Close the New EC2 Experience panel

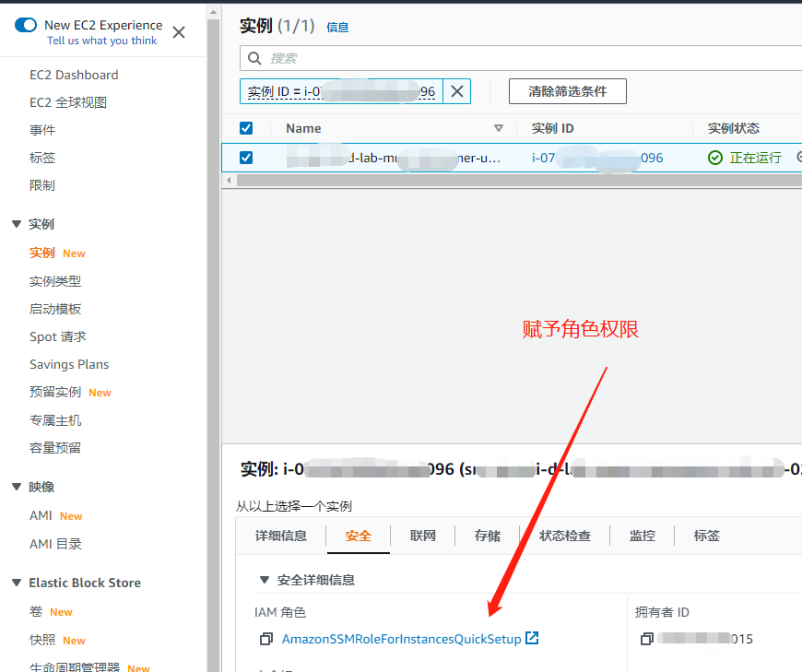coord(178,30)
